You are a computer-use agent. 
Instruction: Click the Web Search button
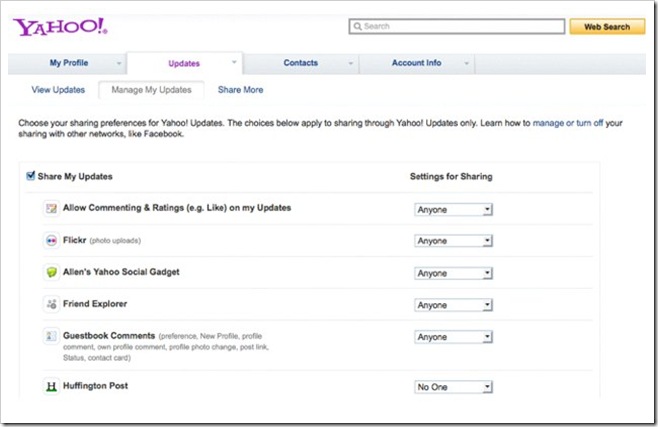[607, 26]
